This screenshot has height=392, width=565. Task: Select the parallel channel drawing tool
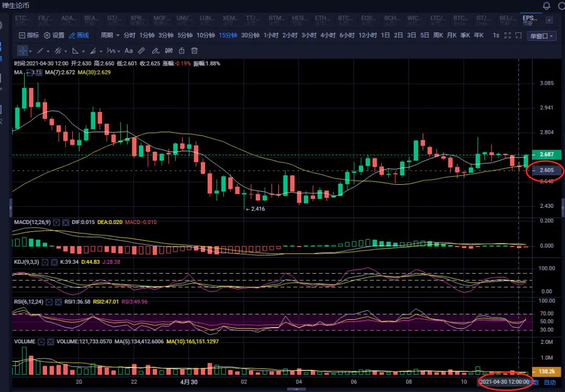coord(58,51)
